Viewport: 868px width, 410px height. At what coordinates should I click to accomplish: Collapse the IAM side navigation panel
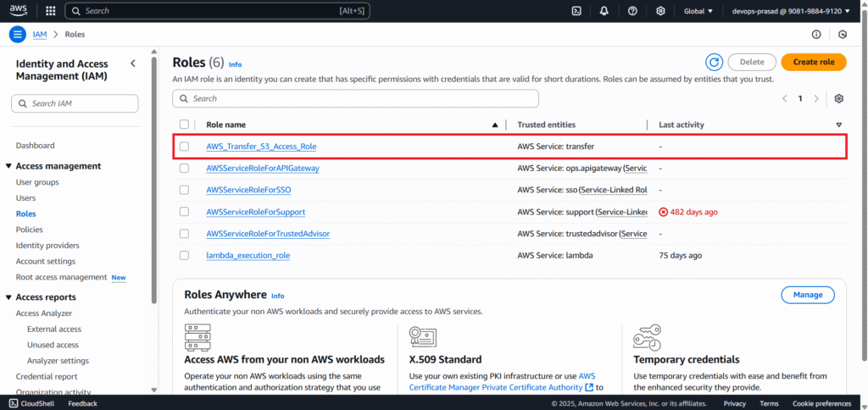pos(133,64)
